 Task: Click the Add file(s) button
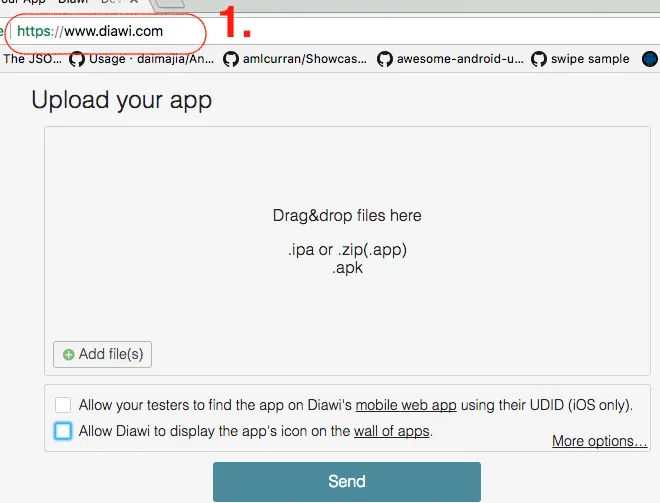(102, 354)
